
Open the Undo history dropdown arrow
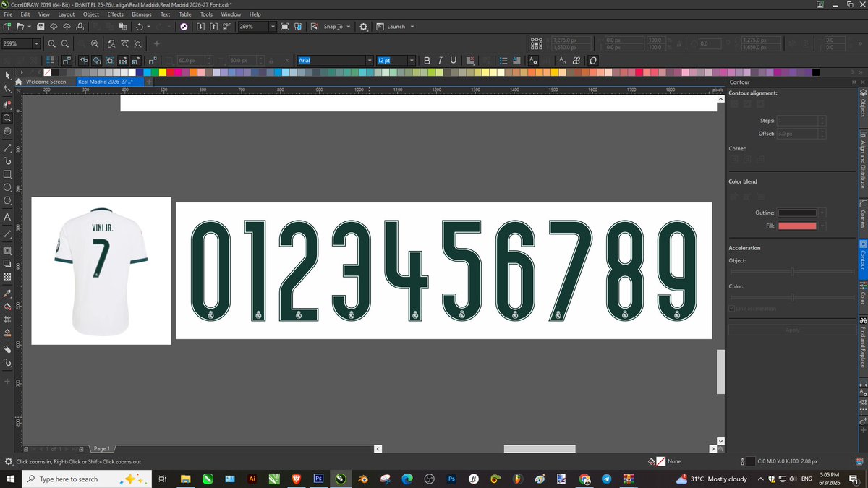(149, 27)
